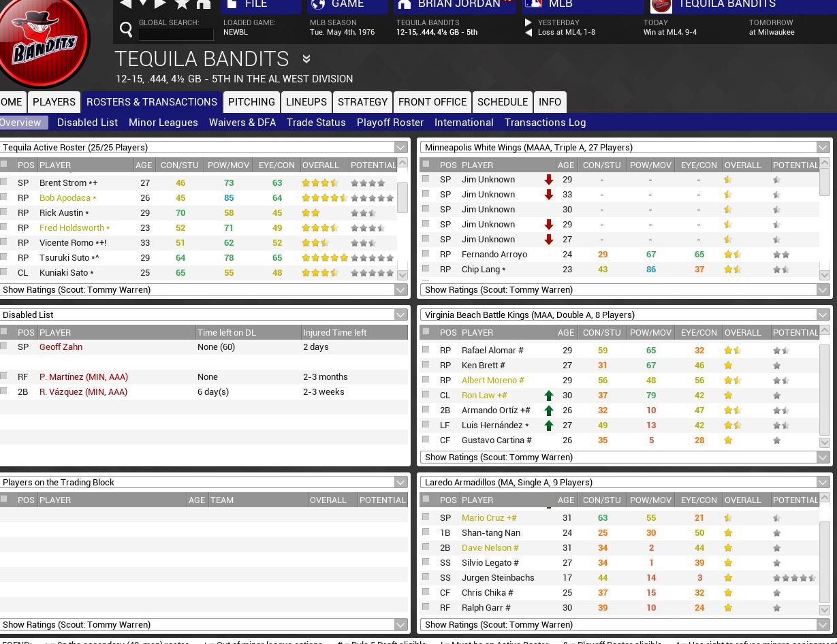Click the green up arrow beside Luis Hernández
The image size is (837, 644).
pos(548,425)
